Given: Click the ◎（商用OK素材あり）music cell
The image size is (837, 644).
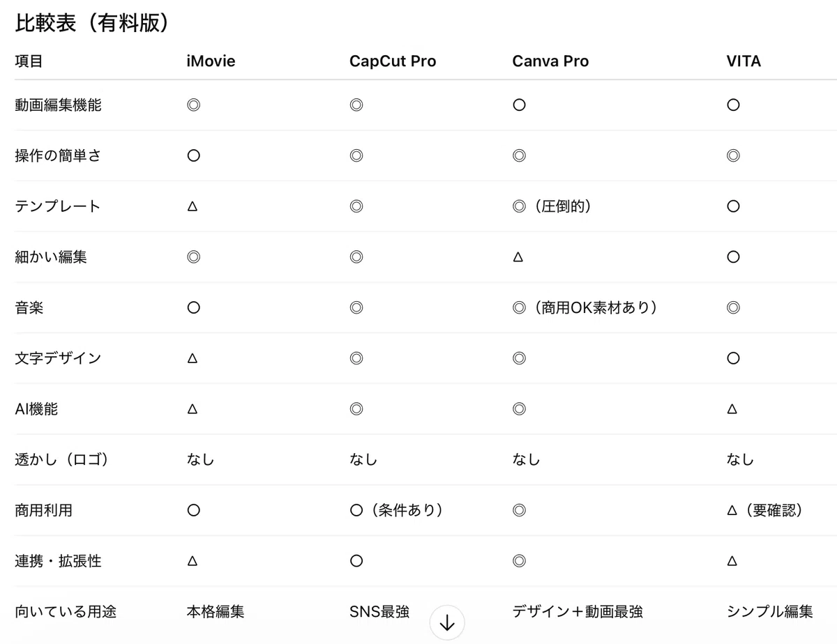Looking at the screenshot, I should pyautogui.click(x=585, y=307).
